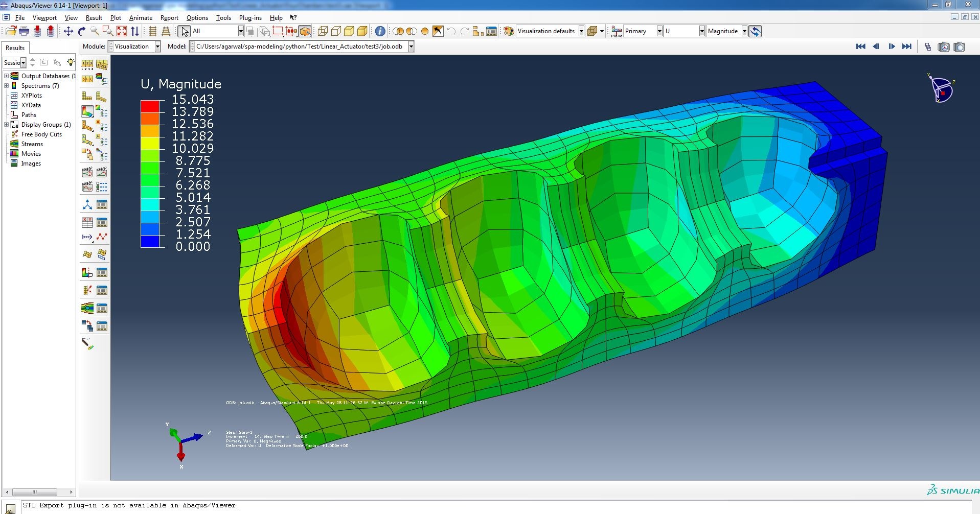Open the Create XY Data icon
Image resolution: width=980 pixels, height=514 pixels.
(87, 222)
